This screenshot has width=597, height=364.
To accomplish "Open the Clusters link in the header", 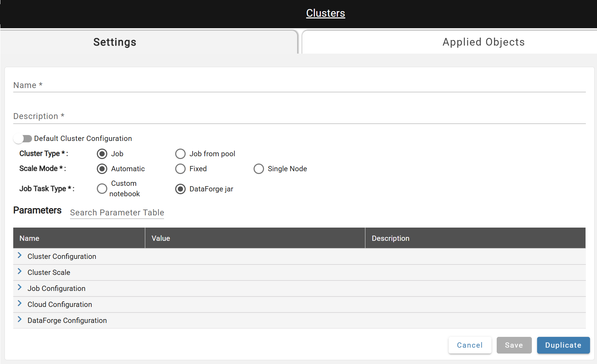I will click(325, 13).
